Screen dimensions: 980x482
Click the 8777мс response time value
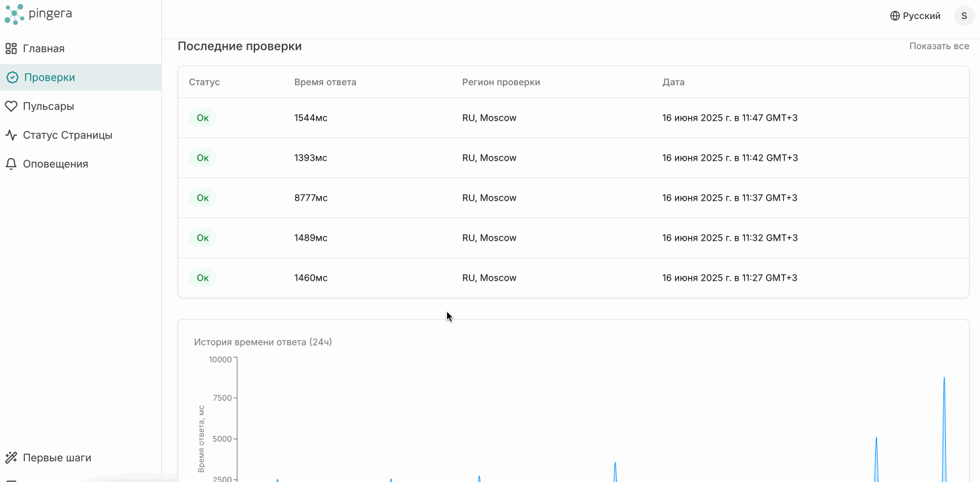point(311,198)
